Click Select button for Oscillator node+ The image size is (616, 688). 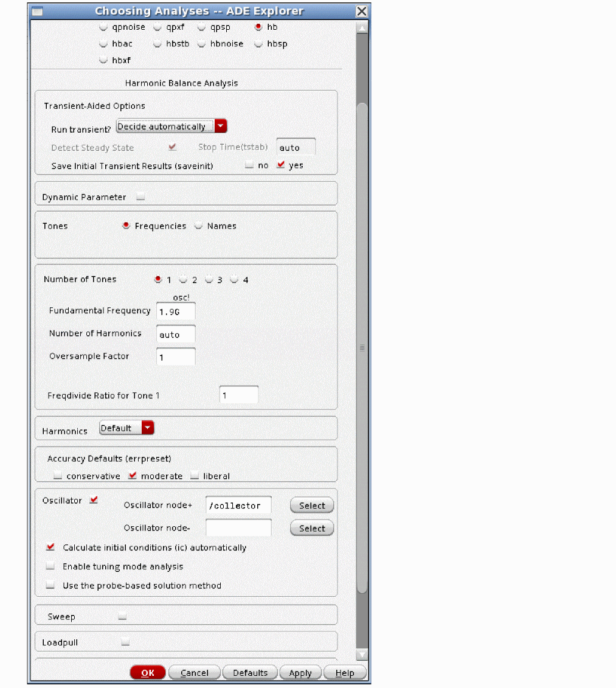312,506
